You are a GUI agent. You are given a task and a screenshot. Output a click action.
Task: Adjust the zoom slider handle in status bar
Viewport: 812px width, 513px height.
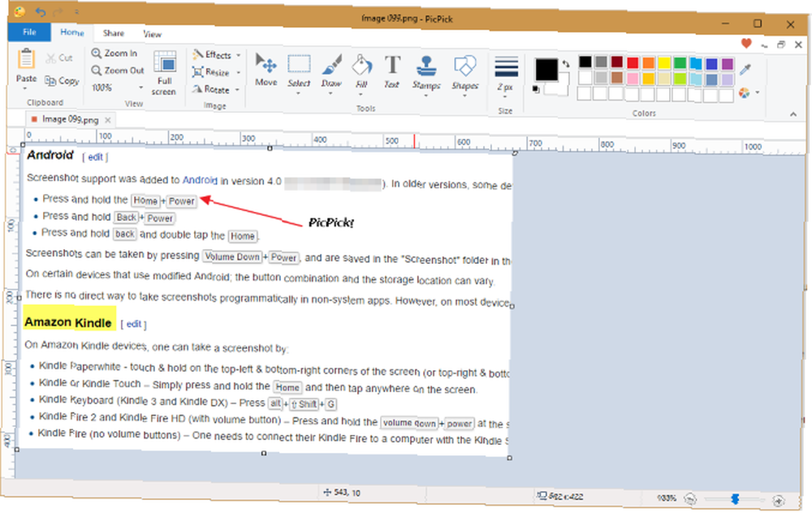pyautogui.click(x=735, y=499)
